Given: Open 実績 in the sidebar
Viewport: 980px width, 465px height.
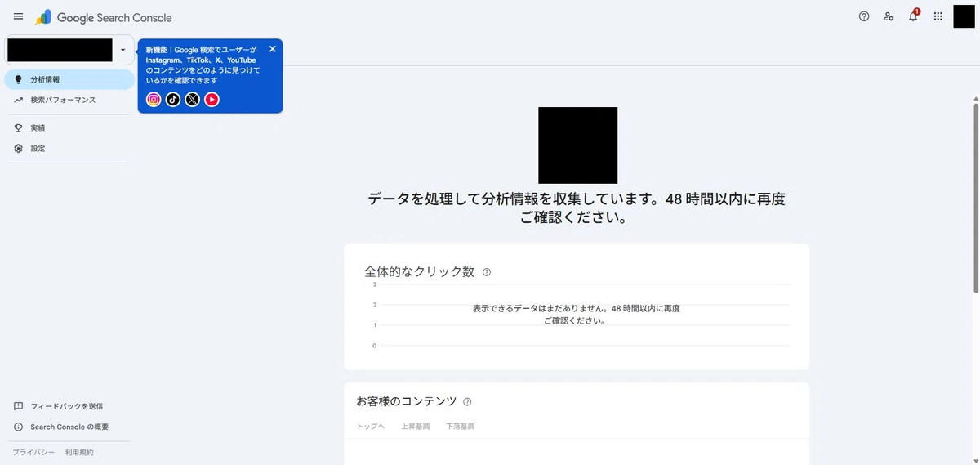Looking at the screenshot, I should [x=69, y=128].
